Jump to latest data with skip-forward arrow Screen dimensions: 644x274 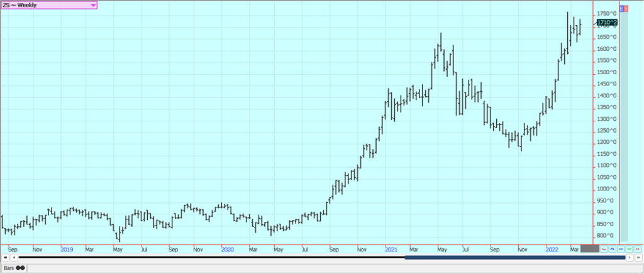point(638,258)
